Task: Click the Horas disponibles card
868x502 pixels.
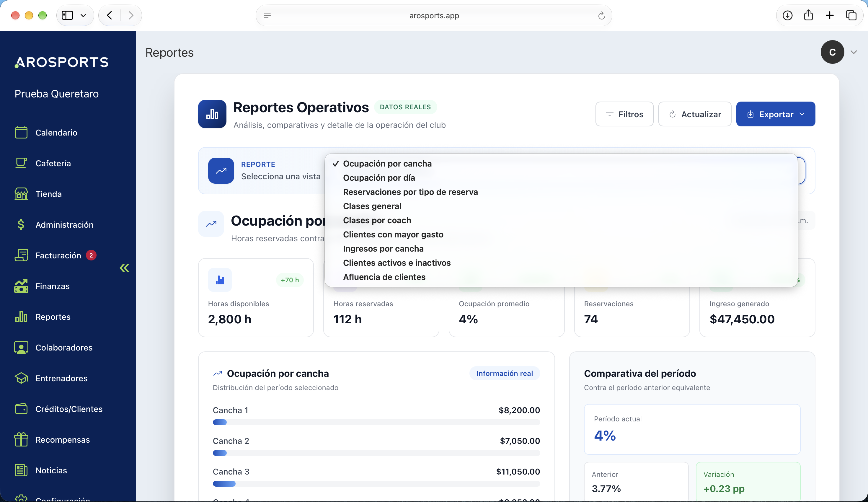Action: [x=256, y=297]
